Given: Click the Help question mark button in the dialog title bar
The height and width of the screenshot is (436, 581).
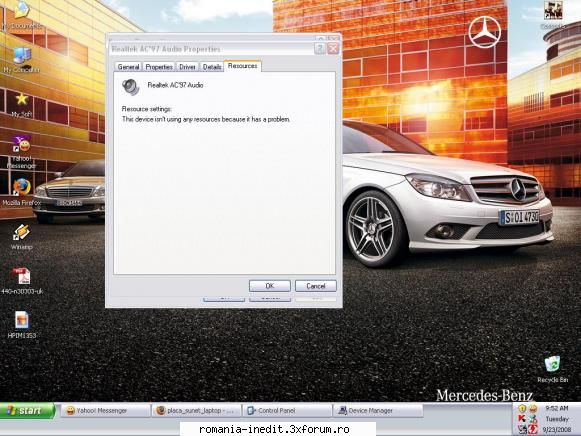Looking at the screenshot, I should (320, 49).
